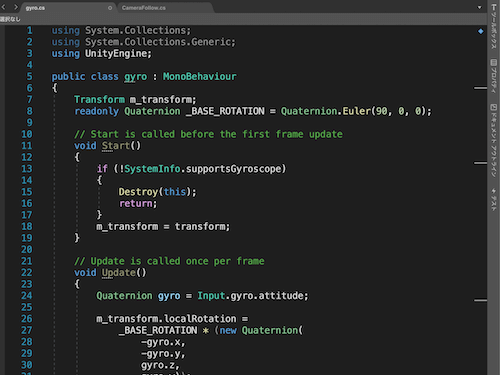Navigate back with the left arrow

[x=4, y=7]
